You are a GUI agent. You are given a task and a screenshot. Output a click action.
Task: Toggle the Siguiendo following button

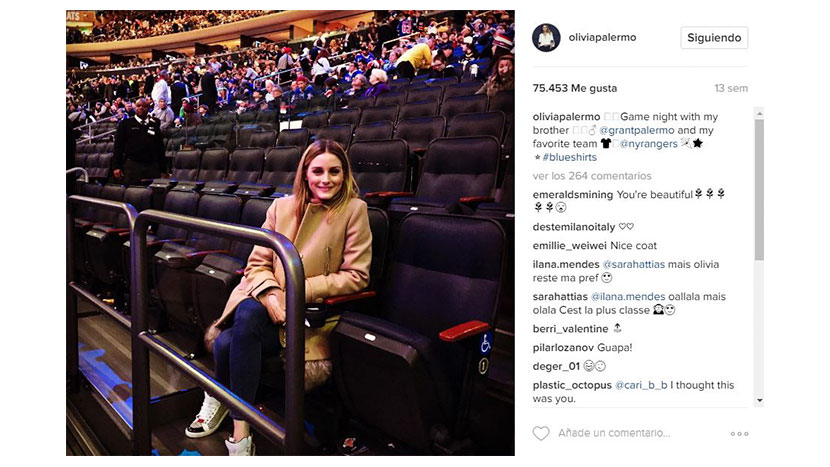tap(714, 38)
